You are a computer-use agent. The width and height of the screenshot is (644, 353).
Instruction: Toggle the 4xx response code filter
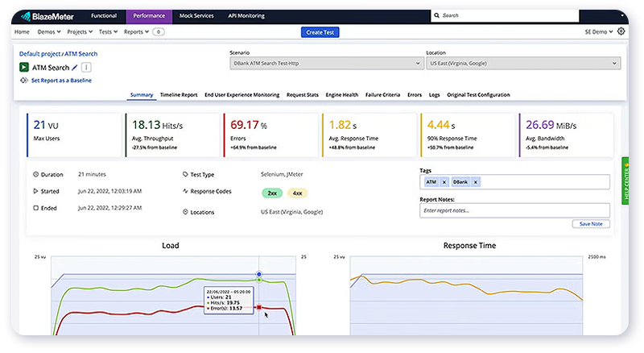(298, 193)
